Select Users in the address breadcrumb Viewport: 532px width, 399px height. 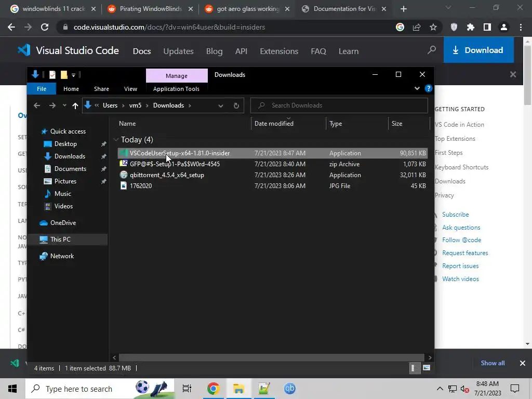click(x=110, y=105)
